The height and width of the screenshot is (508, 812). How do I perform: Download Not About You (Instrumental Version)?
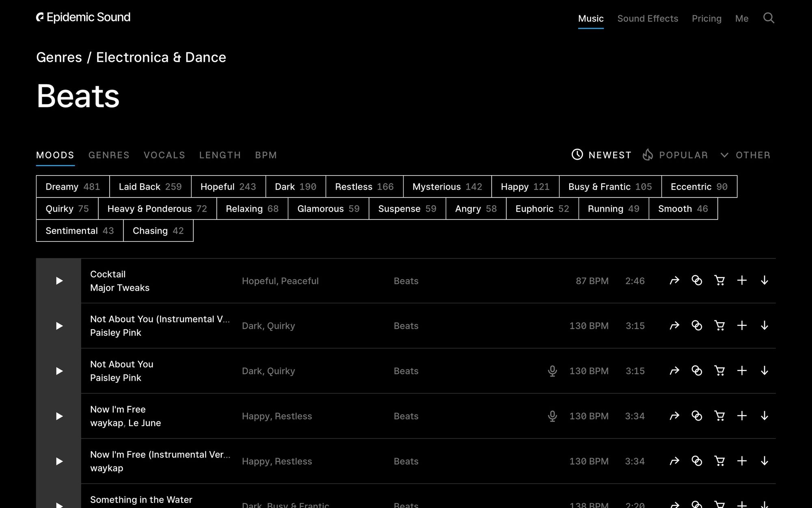(764, 326)
